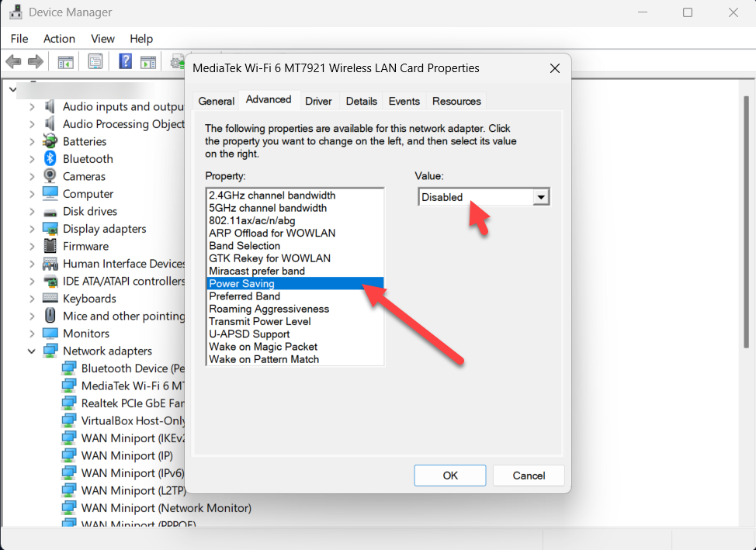Select the 802.11ax/ac/n/abg property
This screenshot has height=550, width=756.
[295, 220]
